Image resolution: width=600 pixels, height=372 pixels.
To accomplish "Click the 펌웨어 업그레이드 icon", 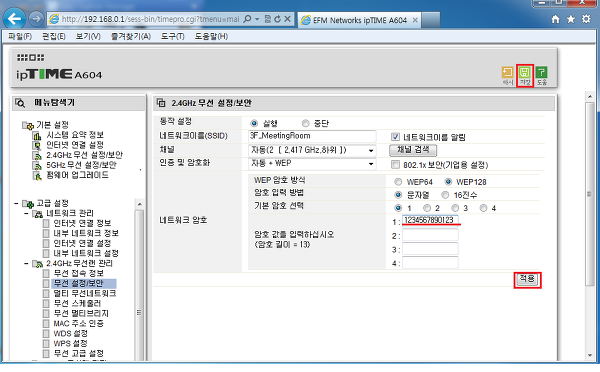I will [37, 176].
